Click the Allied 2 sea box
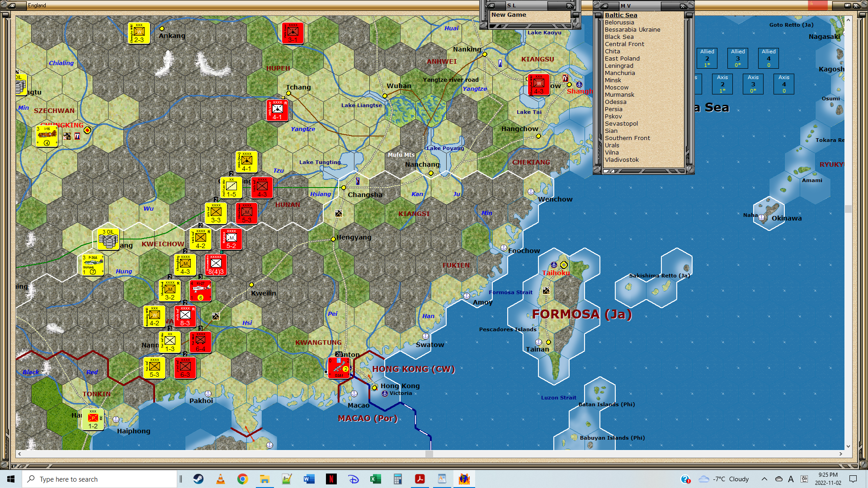Viewport: 868px width, 488px height. 707,58
